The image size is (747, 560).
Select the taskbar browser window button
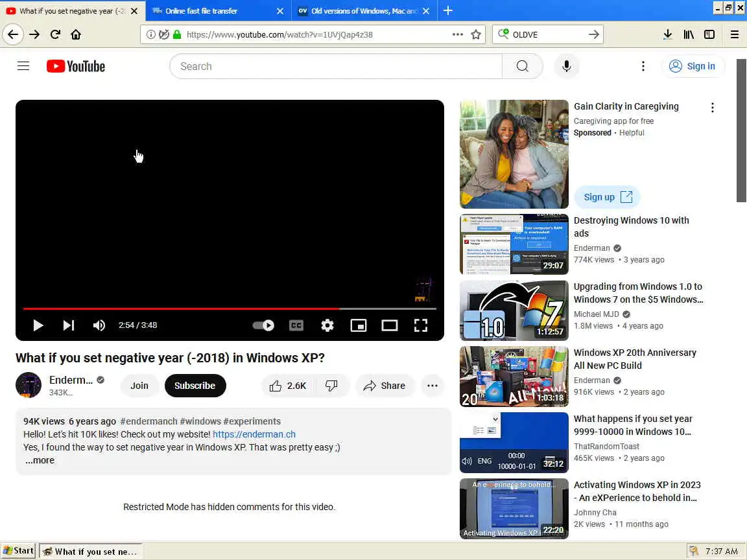click(x=91, y=552)
